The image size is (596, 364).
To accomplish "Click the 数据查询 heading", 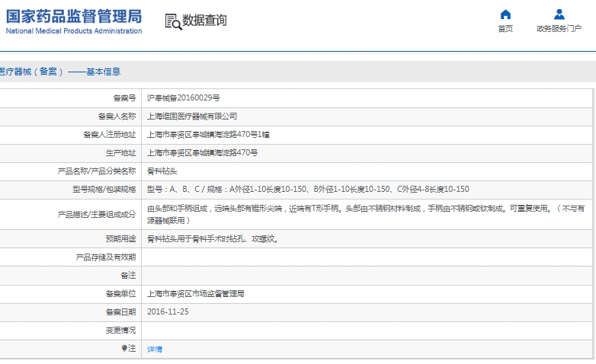I will [204, 21].
